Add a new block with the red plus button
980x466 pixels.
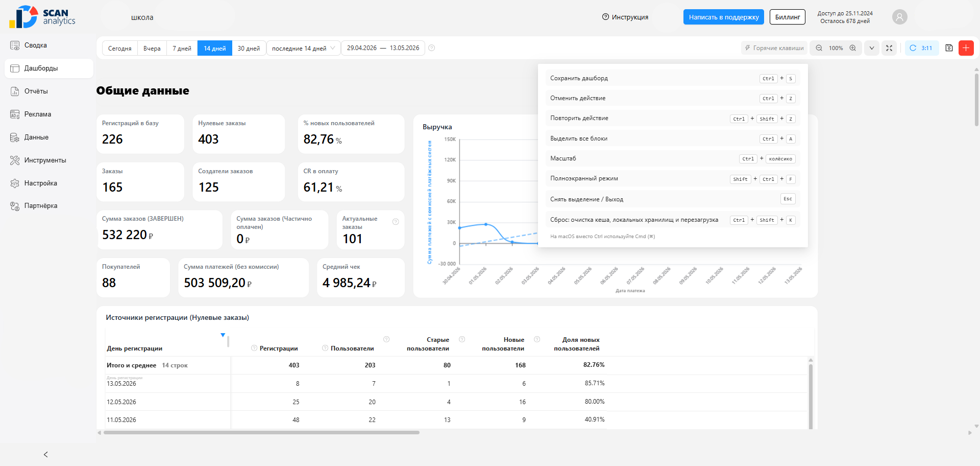click(966, 48)
